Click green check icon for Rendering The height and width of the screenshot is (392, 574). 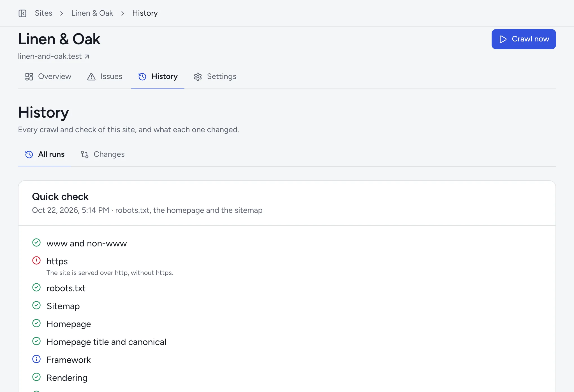point(36,377)
